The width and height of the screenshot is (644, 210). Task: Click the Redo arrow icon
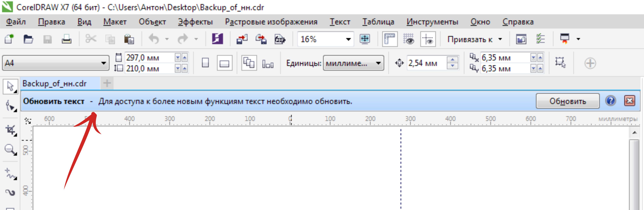(x=182, y=39)
